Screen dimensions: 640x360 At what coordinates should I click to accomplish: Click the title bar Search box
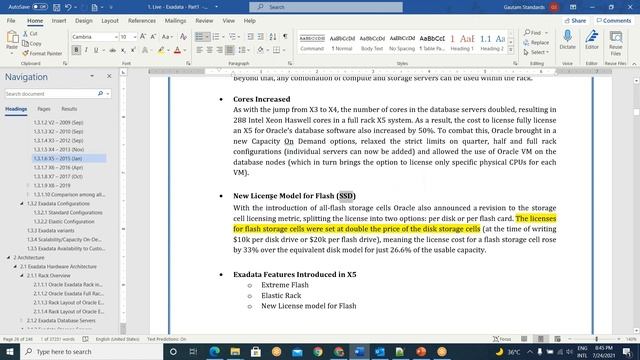point(326,7)
